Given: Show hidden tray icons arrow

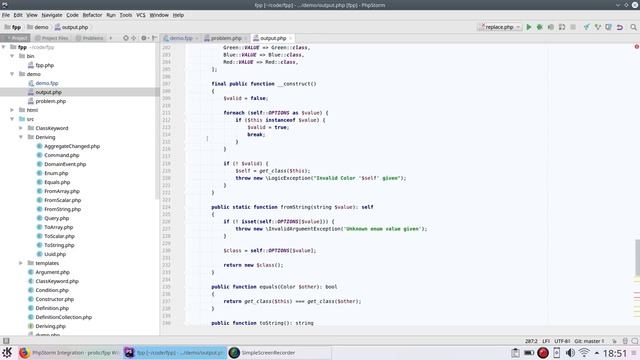Looking at the screenshot, I should (596, 353).
